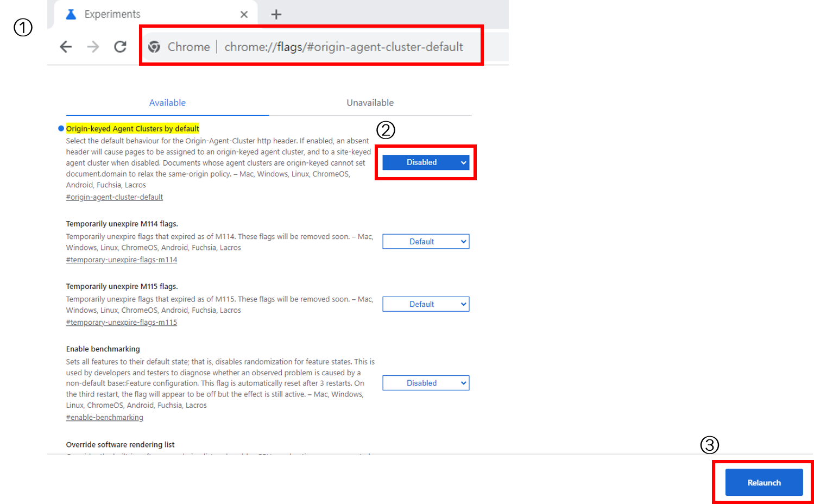Viewport: 814px width, 504px height.
Task: Click the Temporarily unexpire M114 flags heading
Action: (x=122, y=224)
